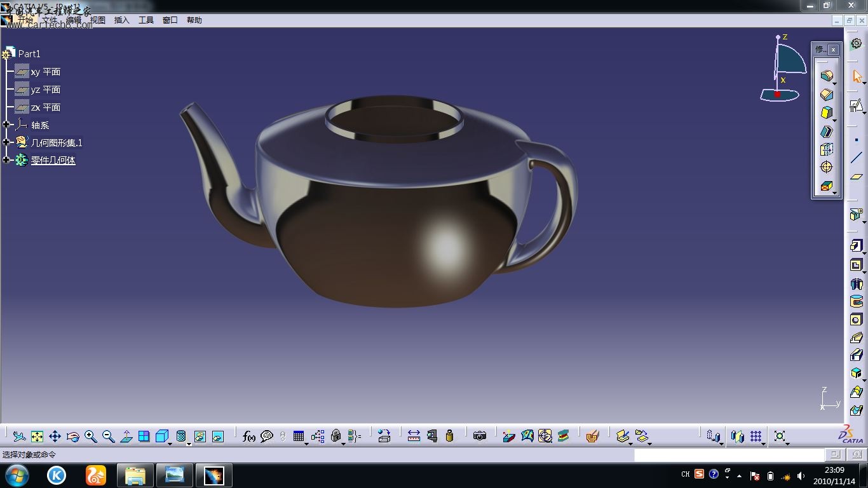
Task: Open the 帮助 menu
Action: tap(194, 20)
